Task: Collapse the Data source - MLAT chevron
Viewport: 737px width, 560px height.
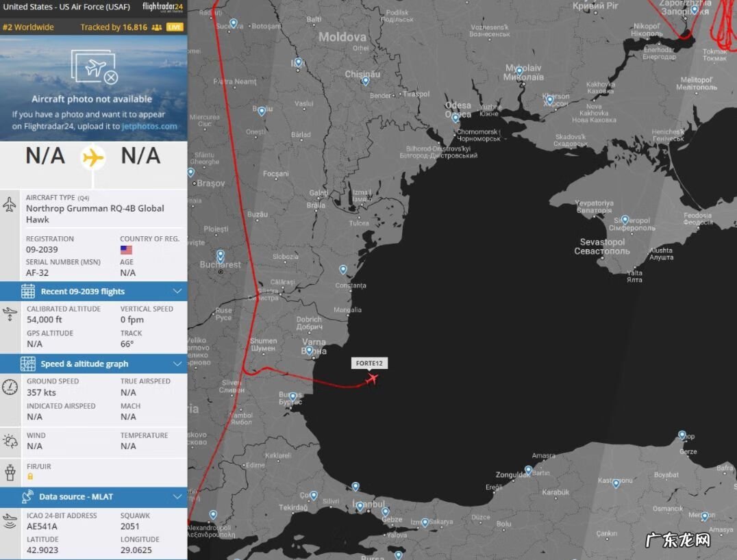Action: (177, 496)
